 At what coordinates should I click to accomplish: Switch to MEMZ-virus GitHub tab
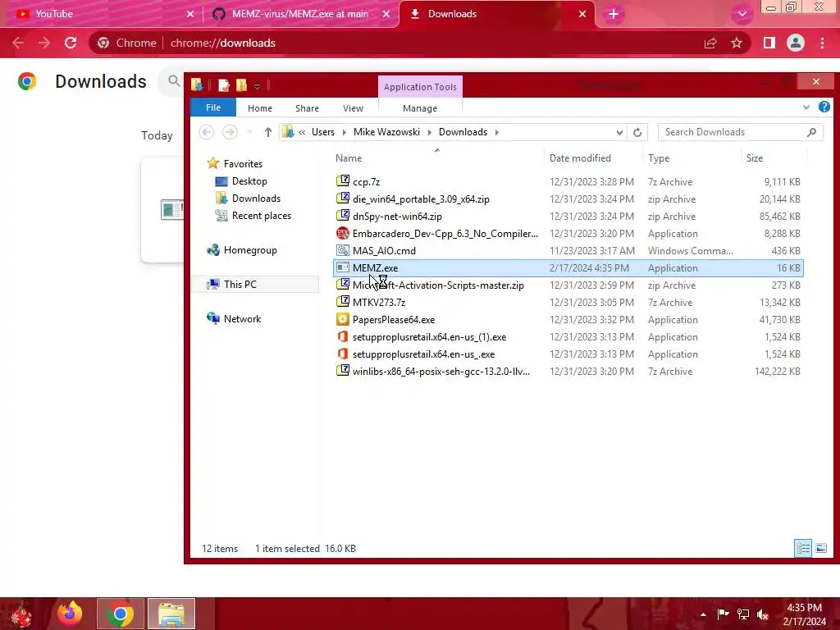(300, 14)
